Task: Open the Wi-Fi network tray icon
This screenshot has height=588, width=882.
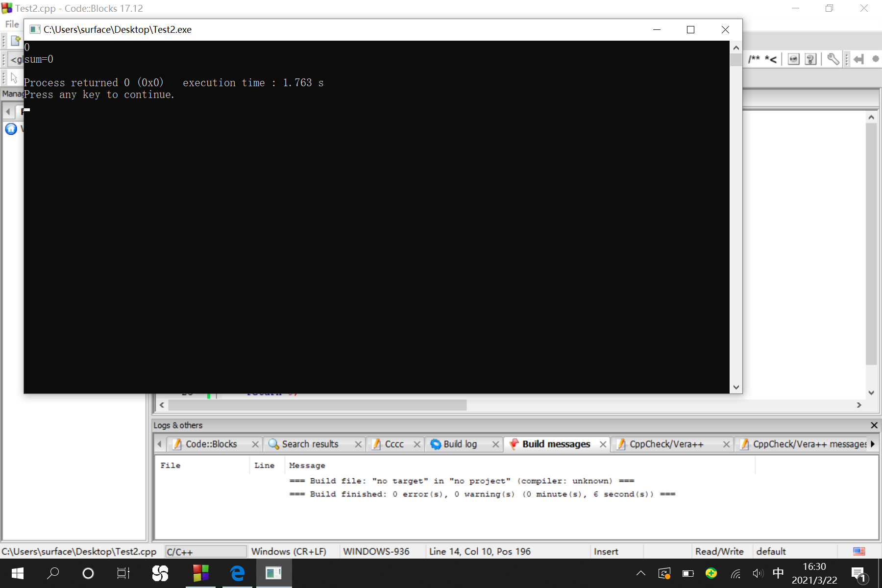Action: (735, 573)
